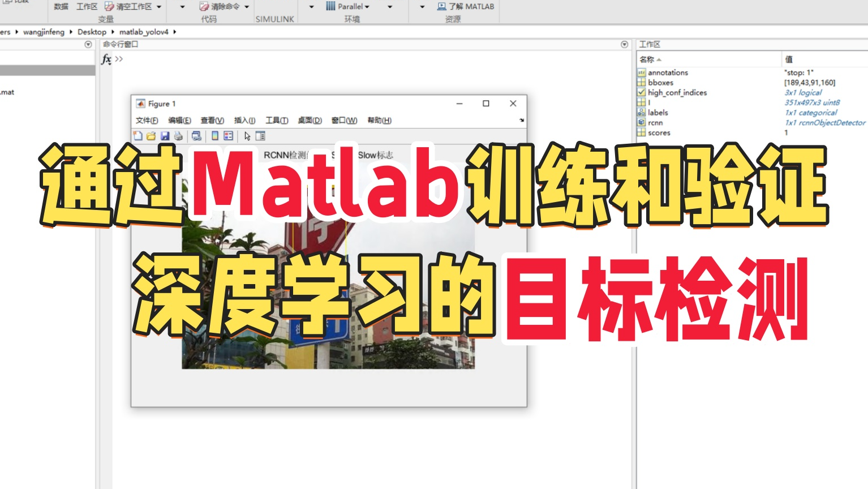Click the Figure 1 toolbar dock arrow
The width and height of the screenshot is (868, 489).
click(x=522, y=120)
